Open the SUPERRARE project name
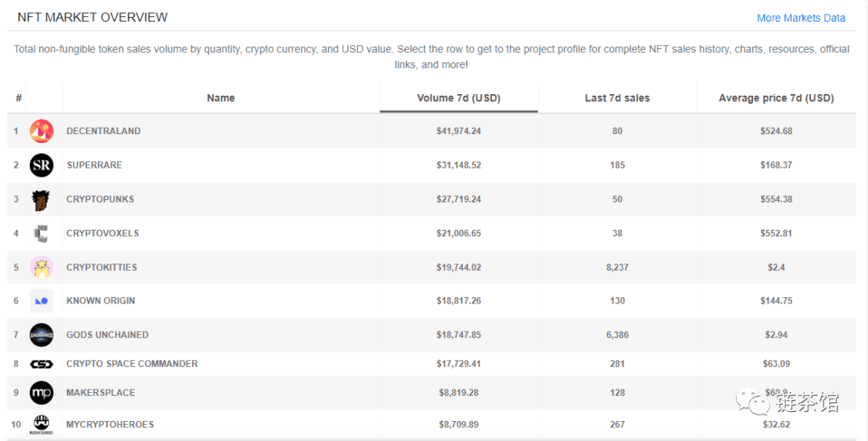This screenshot has height=441, width=868. (94, 165)
